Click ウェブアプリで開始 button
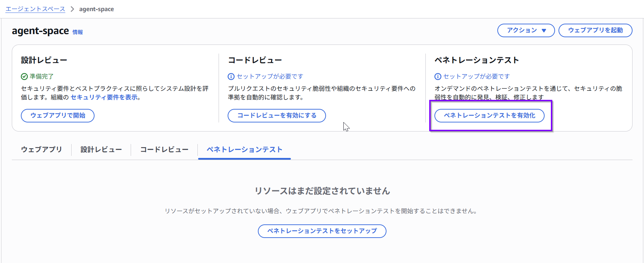This screenshot has width=644, height=263. tap(58, 115)
